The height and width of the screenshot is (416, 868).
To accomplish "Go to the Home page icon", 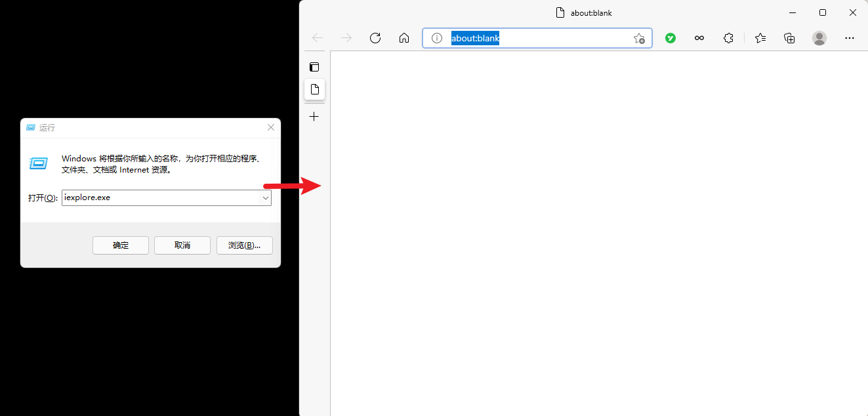I will (404, 38).
